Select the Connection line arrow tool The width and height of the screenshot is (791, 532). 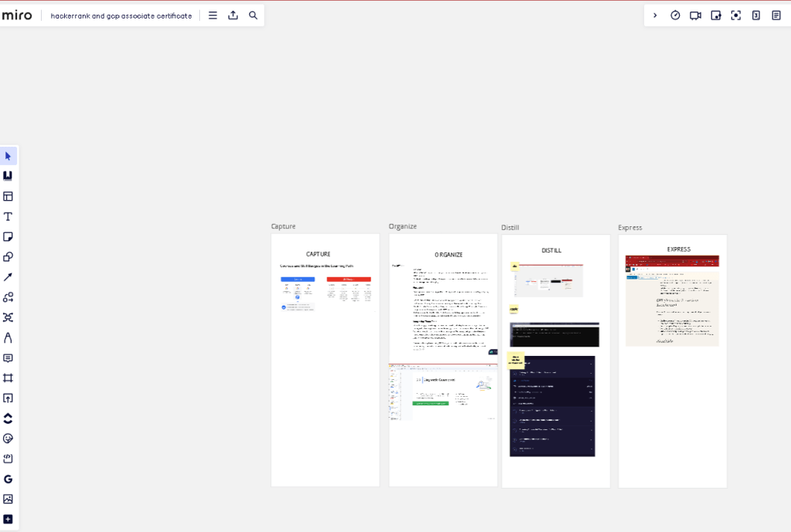(x=8, y=277)
